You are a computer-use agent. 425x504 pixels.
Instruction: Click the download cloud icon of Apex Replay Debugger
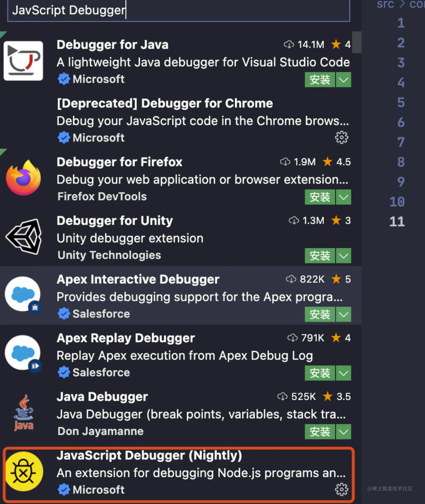pos(292,338)
